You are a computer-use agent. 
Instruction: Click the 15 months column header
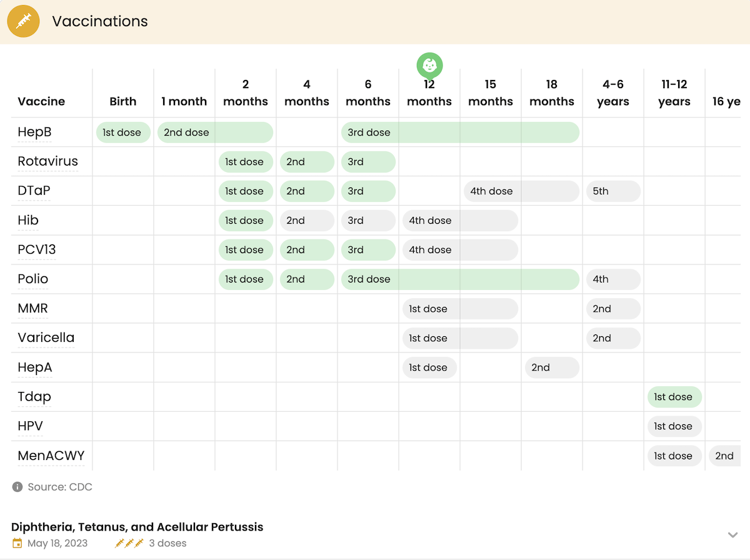[491, 92]
